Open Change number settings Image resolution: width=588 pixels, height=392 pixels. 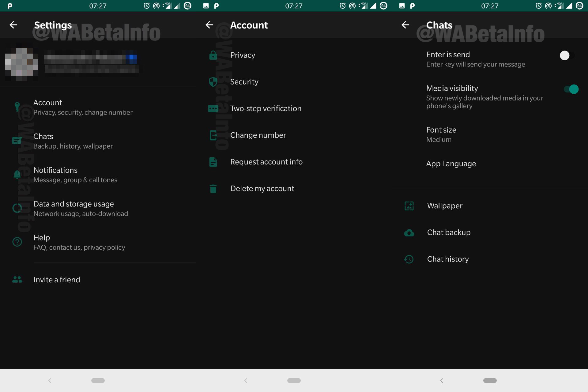[x=258, y=135]
